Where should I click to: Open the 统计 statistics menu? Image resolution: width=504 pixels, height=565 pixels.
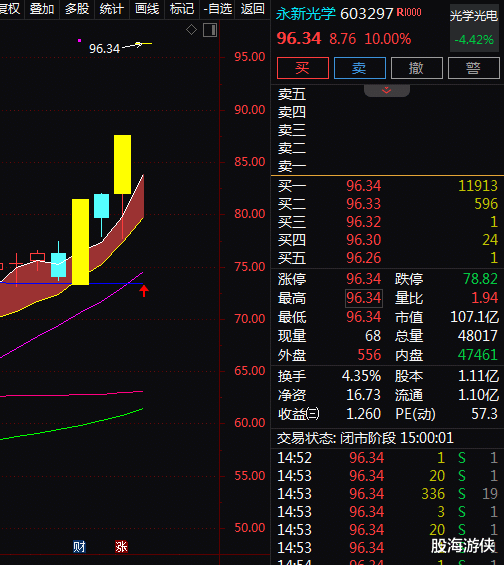(x=112, y=8)
